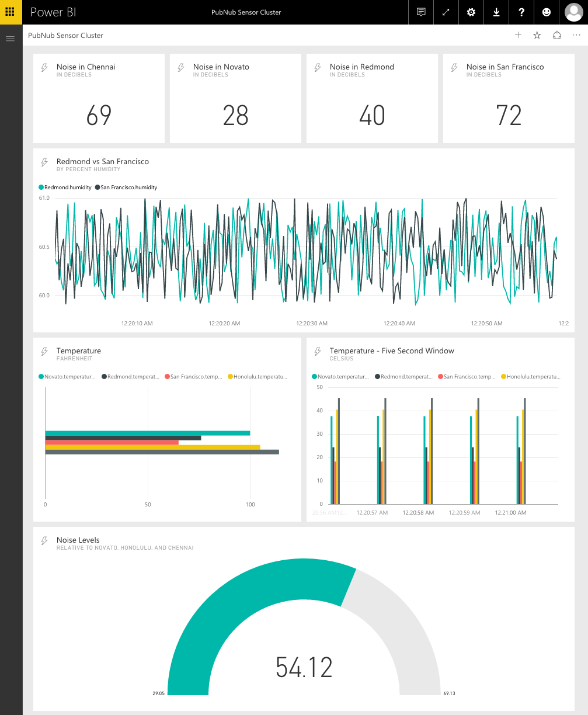
Task: Open the Noise in Chennai tile
Action: point(99,98)
